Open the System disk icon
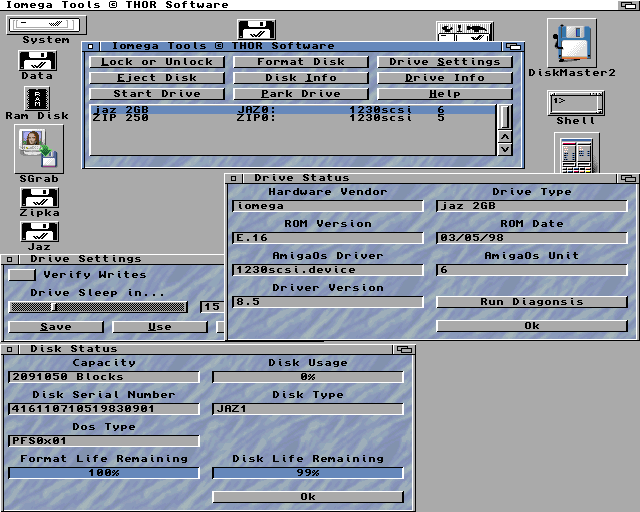The width and height of the screenshot is (640, 512). click(x=46, y=26)
